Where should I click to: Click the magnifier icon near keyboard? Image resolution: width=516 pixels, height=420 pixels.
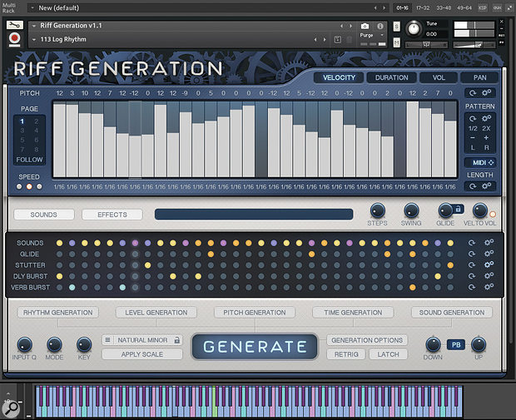(x=12, y=408)
